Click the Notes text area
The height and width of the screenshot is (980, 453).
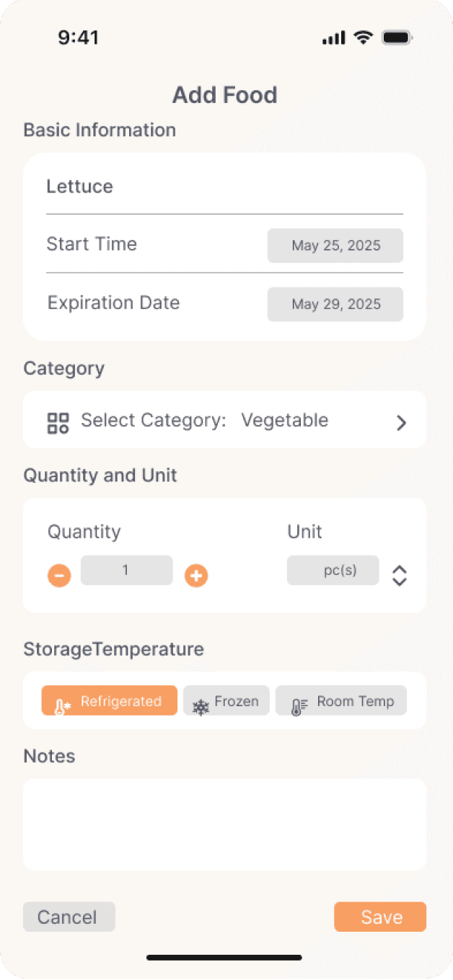(224, 824)
